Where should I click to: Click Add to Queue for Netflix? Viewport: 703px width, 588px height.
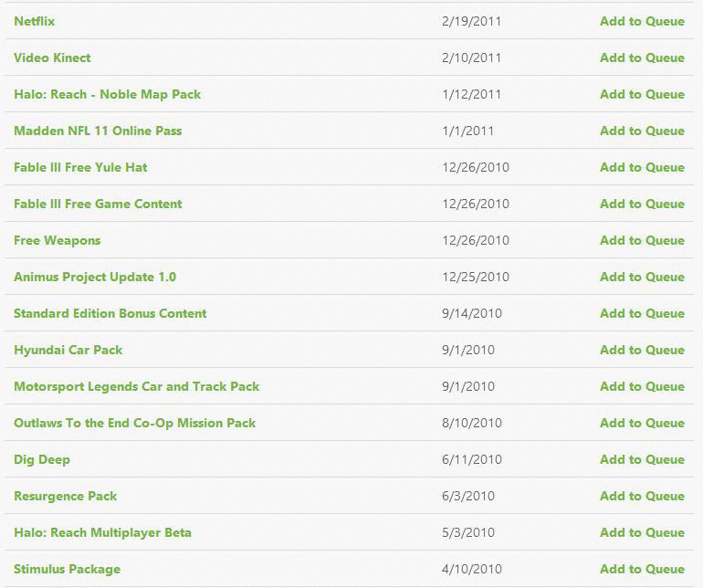pos(642,21)
